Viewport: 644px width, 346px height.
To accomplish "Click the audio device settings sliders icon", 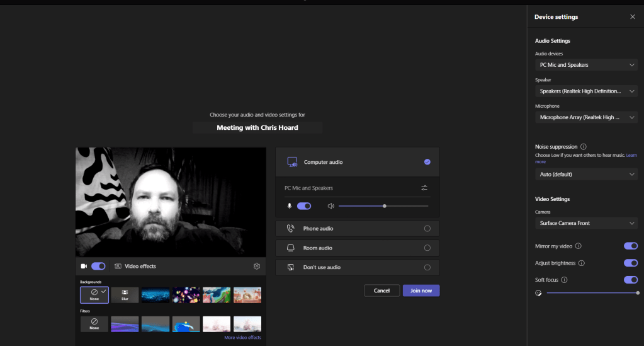I will [424, 188].
